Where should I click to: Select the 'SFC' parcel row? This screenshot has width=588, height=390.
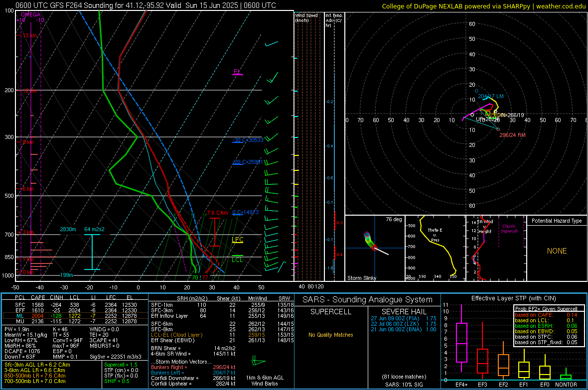(x=75, y=305)
